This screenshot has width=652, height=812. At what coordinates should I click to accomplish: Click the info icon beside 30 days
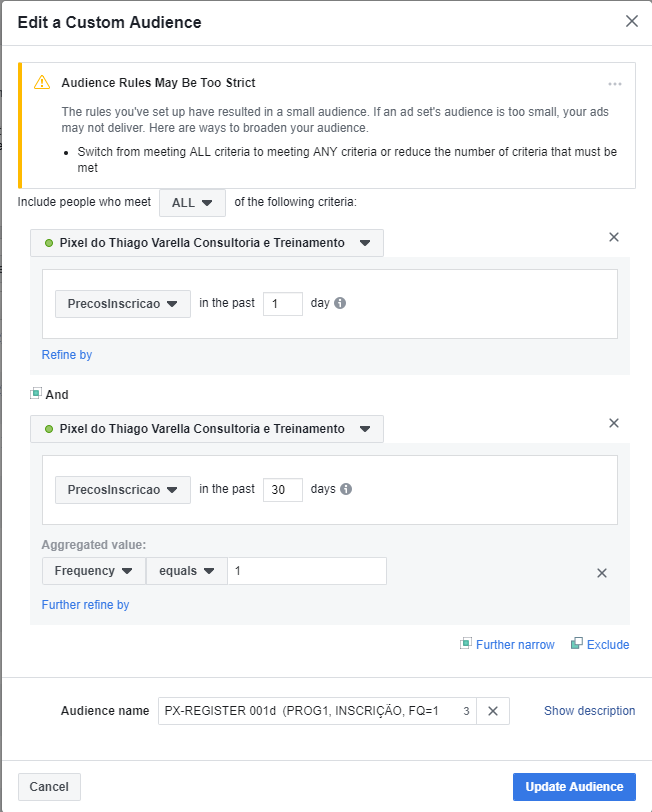pyautogui.click(x=346, y=489)
